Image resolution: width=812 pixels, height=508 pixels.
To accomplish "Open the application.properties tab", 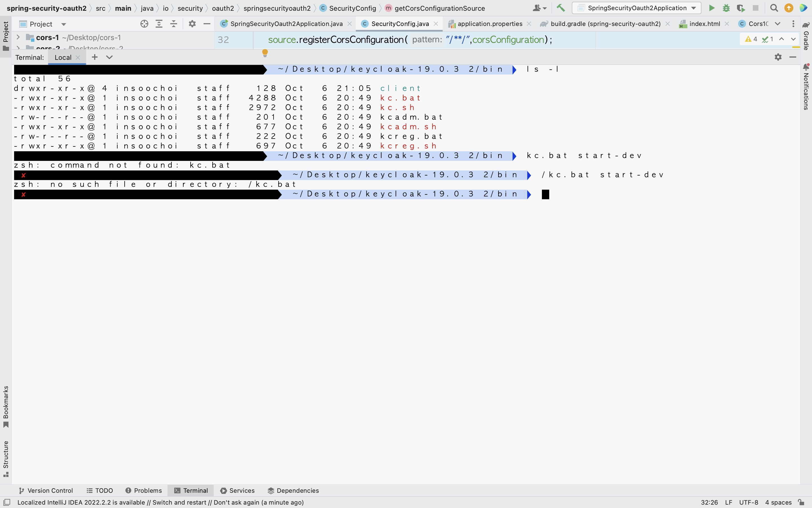I will 489,24.
